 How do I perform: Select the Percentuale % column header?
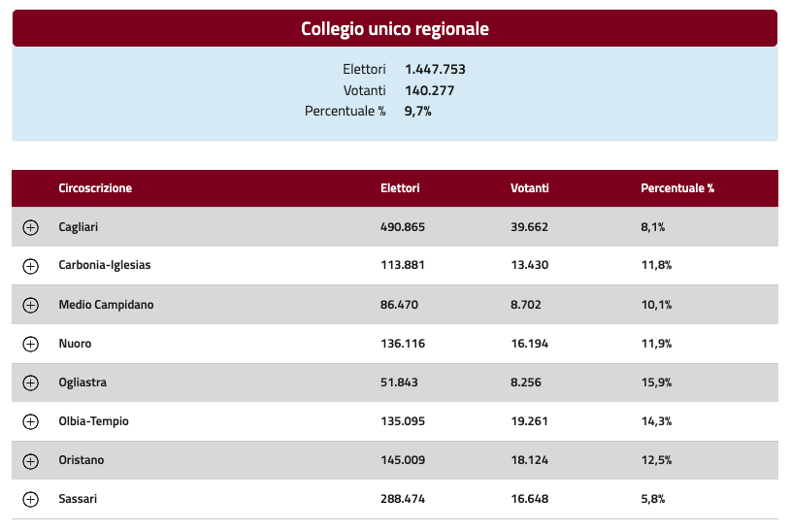coord(677,188)
